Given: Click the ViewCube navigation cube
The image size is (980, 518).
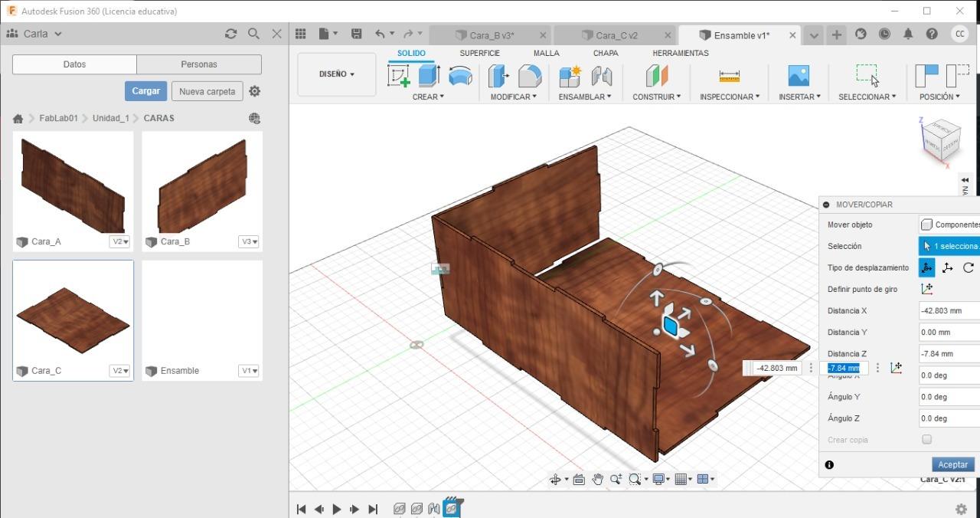Looking at the screenshot, I should (940, 140).
